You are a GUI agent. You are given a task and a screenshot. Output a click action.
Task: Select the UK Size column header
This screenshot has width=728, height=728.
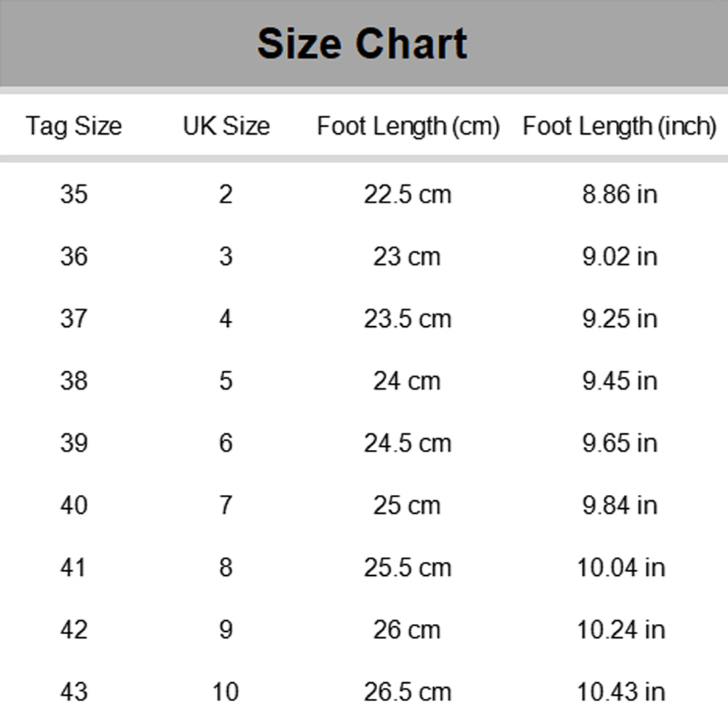coord(226,126)
